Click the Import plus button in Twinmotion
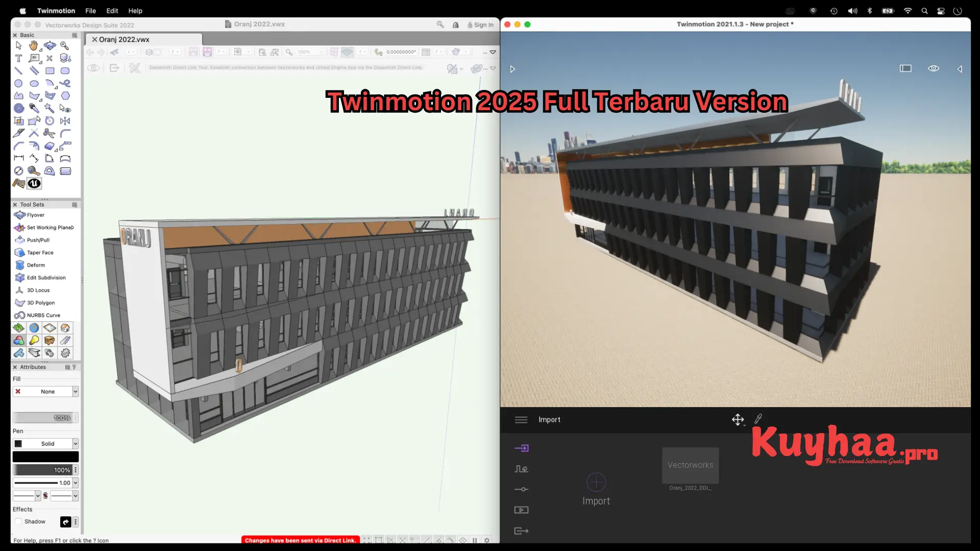Screen dimensions: 980x551 [596, 481]
